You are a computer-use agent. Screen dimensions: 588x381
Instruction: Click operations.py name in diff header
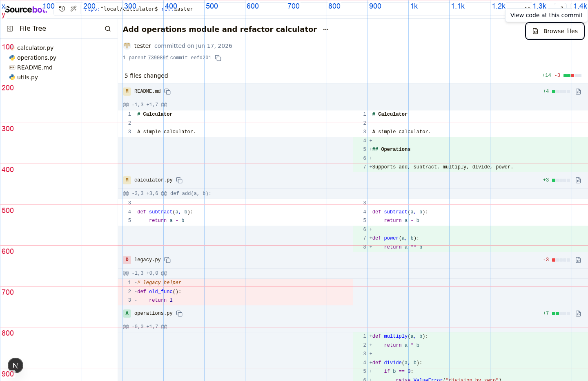click(154, 314)
